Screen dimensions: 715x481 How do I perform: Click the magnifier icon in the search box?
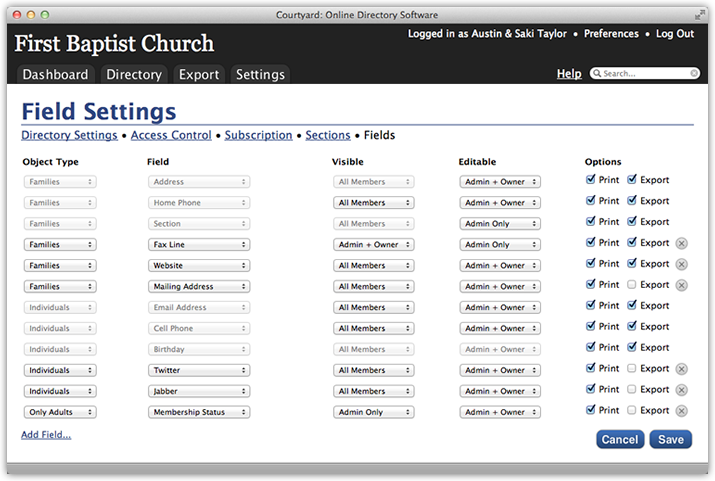[x=597, y=73]
